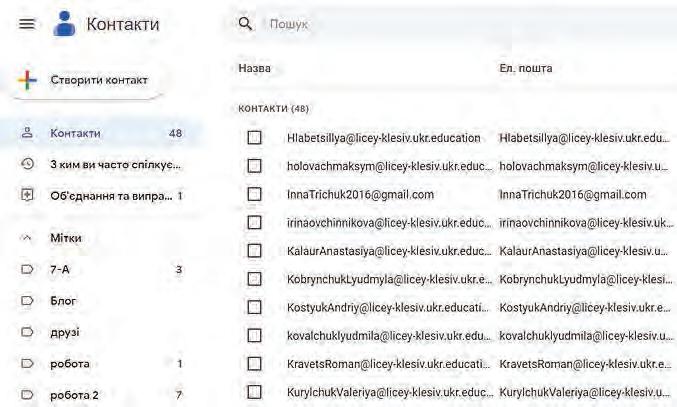Tick checkbox for KurylchukValeriya contact
The image size is (677, 407).
click(254, 392)
